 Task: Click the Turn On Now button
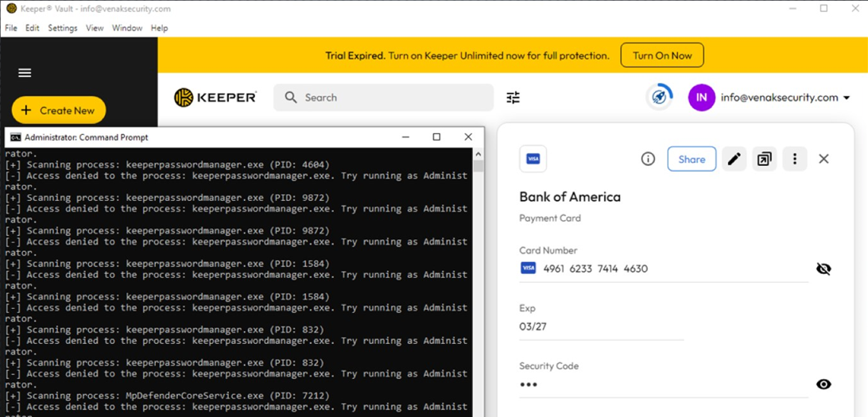click(662, 56)
